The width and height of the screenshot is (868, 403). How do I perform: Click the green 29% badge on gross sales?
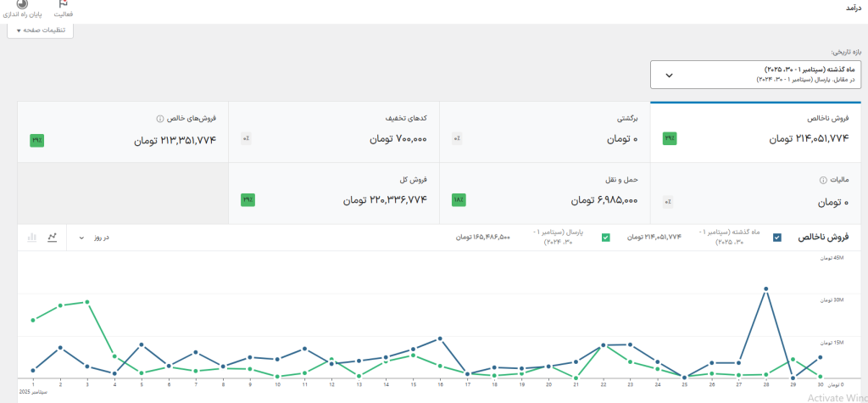(x=669, y=139)
